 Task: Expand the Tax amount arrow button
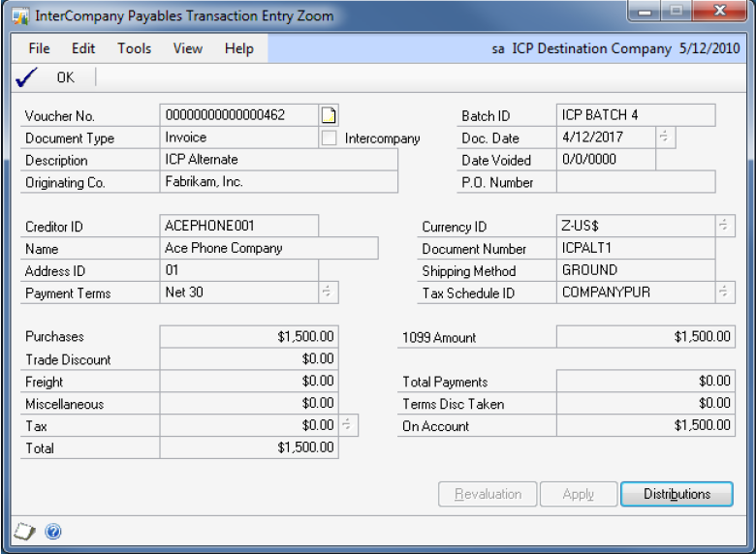[349, 425]
